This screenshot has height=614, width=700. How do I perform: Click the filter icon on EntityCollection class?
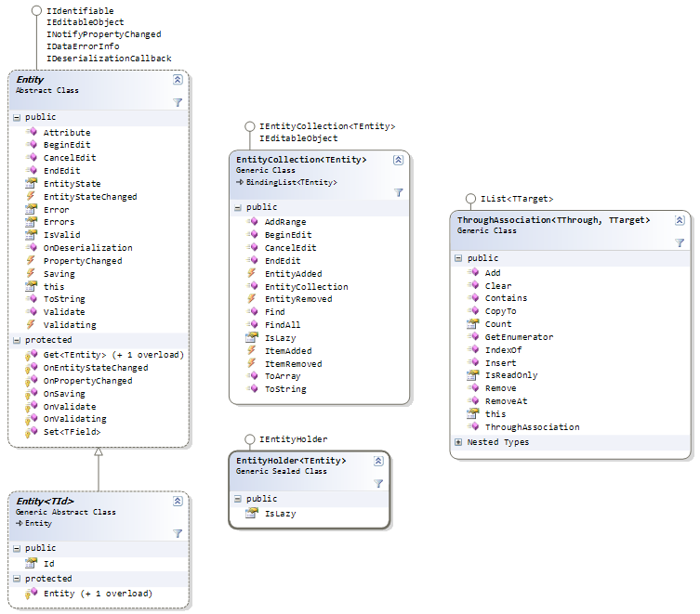pyautogui.click(x=398, y=191)
